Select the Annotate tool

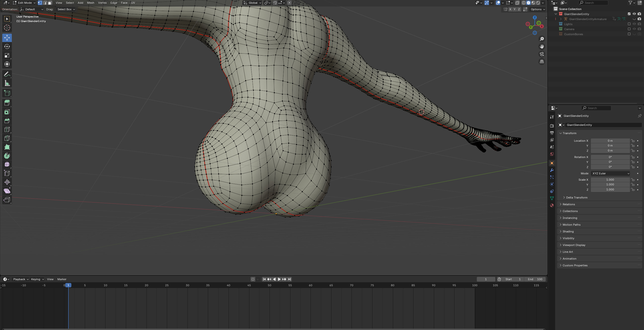(7, 74)
